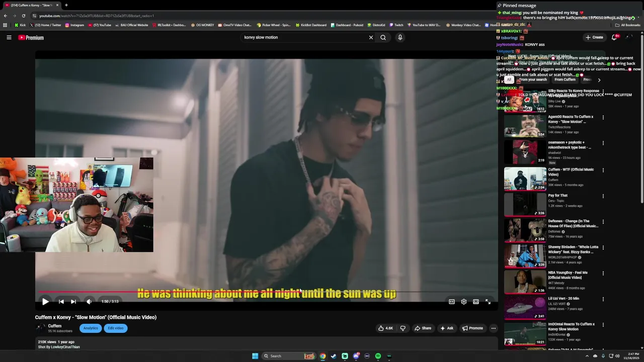
Task: Open options for Pay for That
Action: coord(603,196)
